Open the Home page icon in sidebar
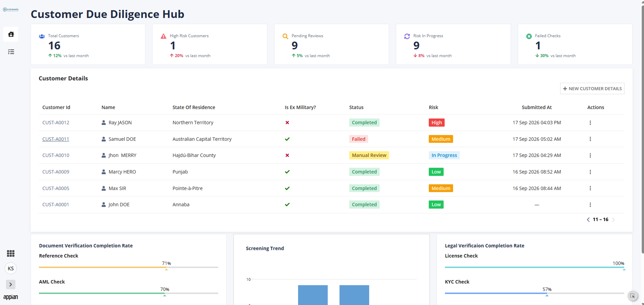The width and height of the screenshot is (644, 305). point(11,34)
